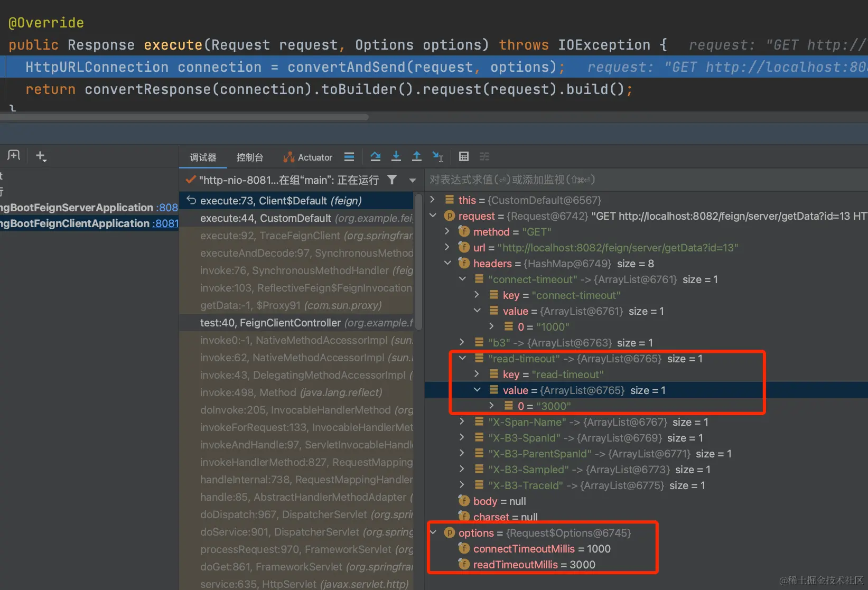
Task: Select frame execute:92, TraceFeignClient
Action: (297, 236)
